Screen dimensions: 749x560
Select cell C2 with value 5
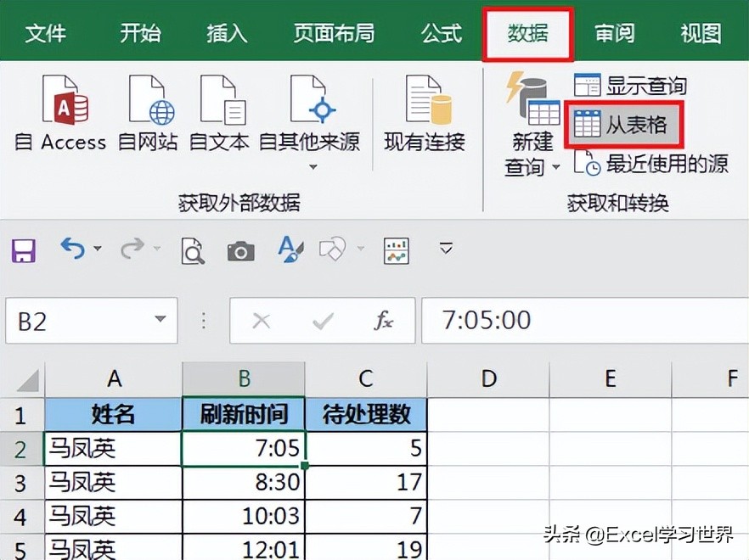tap(366, 448)
